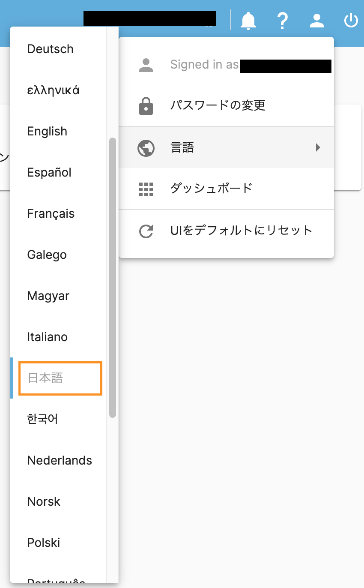Select UIをデフォルトにリセット option
Viewport: 364px width, 588px height.
[x=226, y=231]
